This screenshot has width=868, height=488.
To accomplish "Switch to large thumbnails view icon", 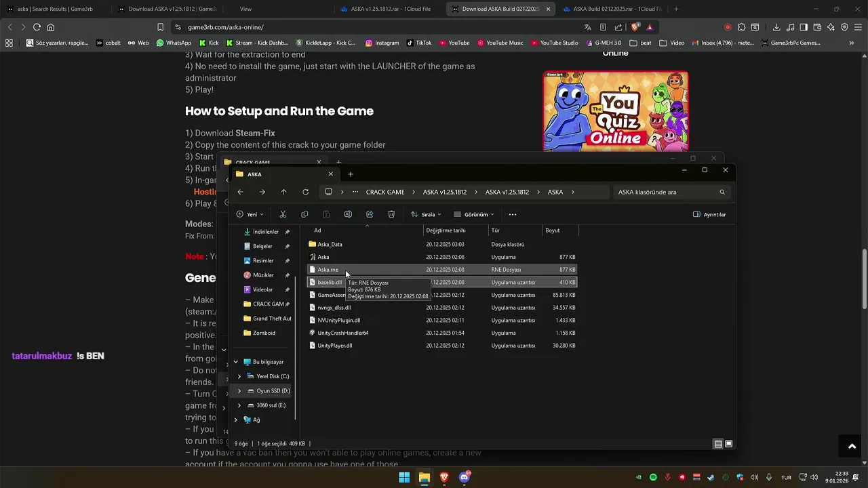I will [729, 444].
